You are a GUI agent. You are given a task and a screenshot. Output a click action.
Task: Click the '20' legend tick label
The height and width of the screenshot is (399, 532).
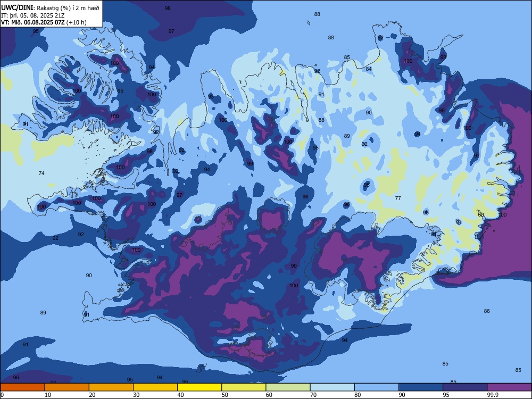pos(92,395)
